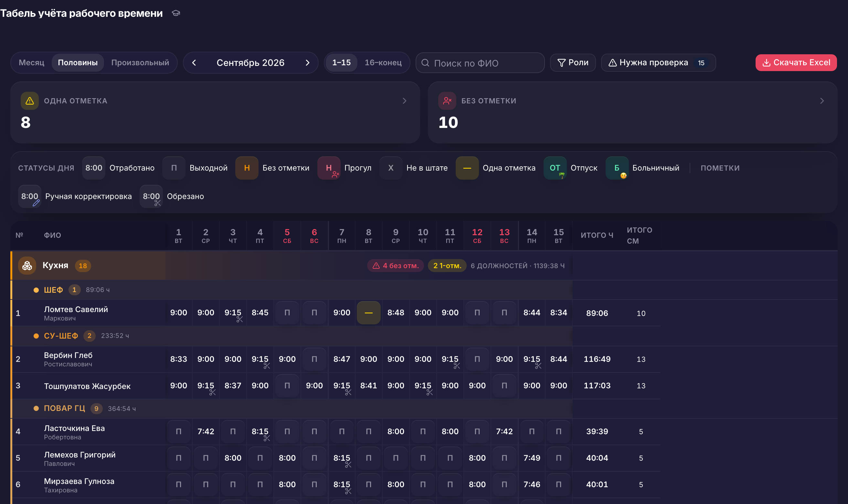Click the 2 1-отм. yellow badge
The width and height of the screenshot is (848, 504).
[x=447, y=266]
